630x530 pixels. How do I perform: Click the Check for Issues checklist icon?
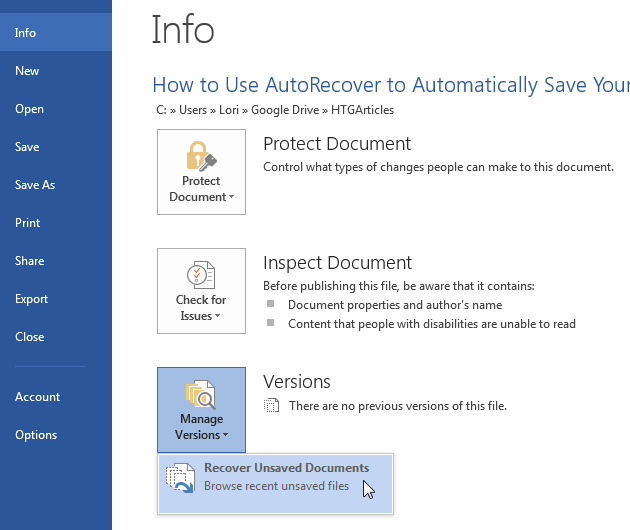(x=201, y=274)
